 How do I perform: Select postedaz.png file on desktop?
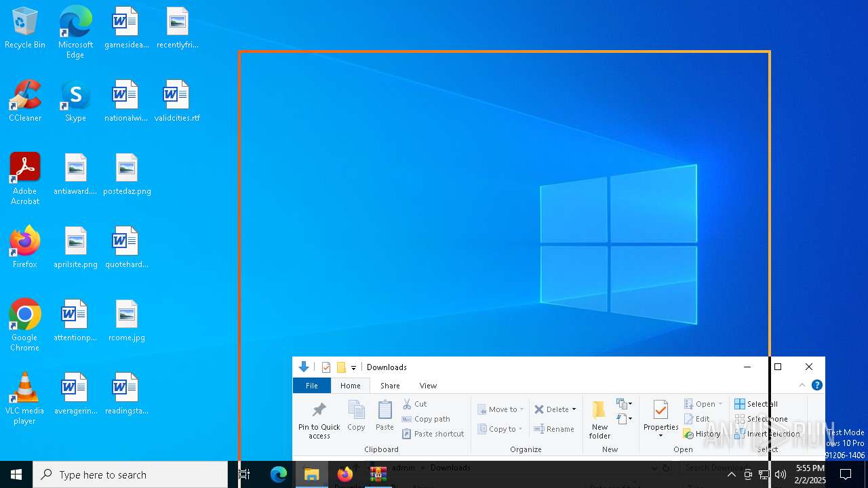click(x=127, y=174)
